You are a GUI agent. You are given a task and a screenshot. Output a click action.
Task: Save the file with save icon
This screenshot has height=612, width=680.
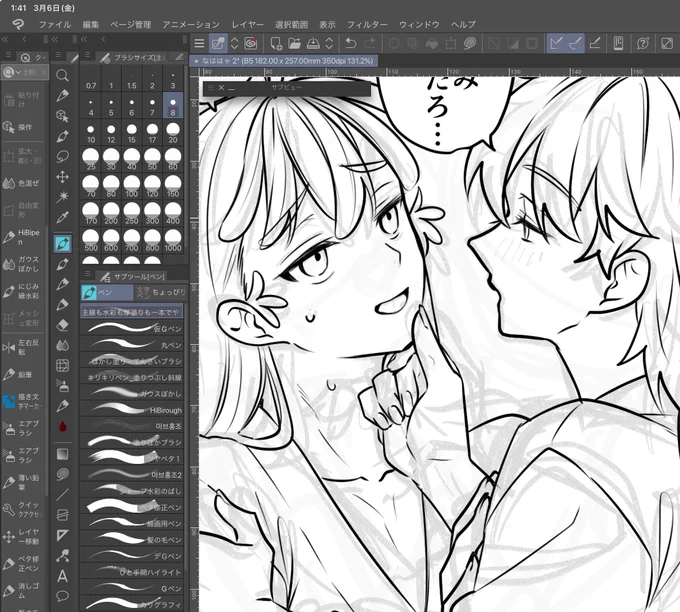[313, 43]
